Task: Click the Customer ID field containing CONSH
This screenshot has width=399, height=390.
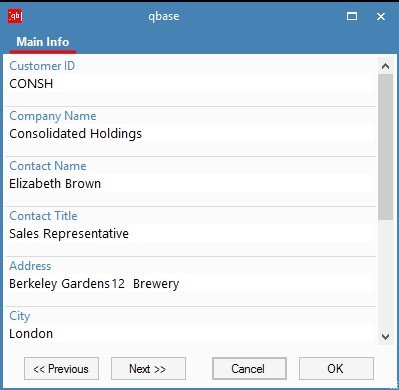Action: [191, 83]
